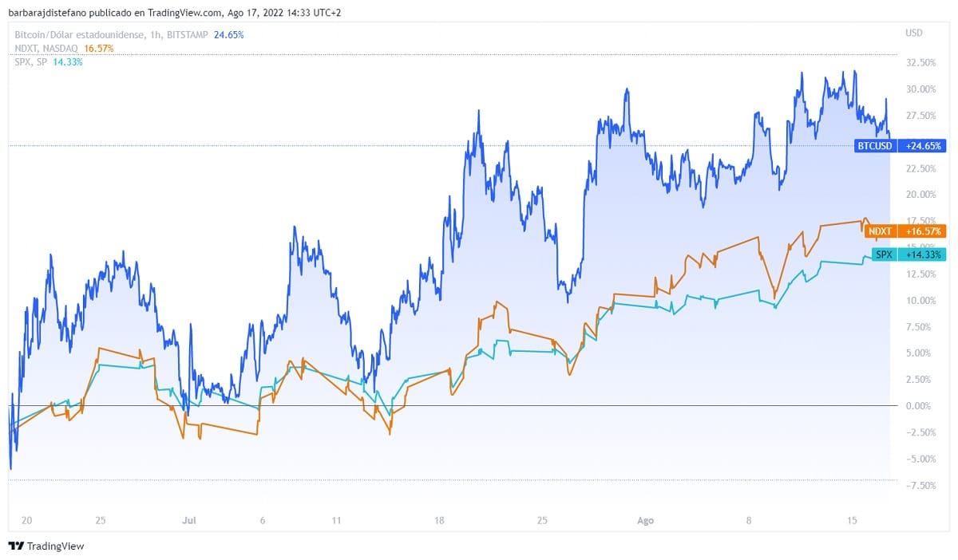Click the +14.33% value tag
Image resolution: width=958 pixels, height=560 pixels.
922,254
